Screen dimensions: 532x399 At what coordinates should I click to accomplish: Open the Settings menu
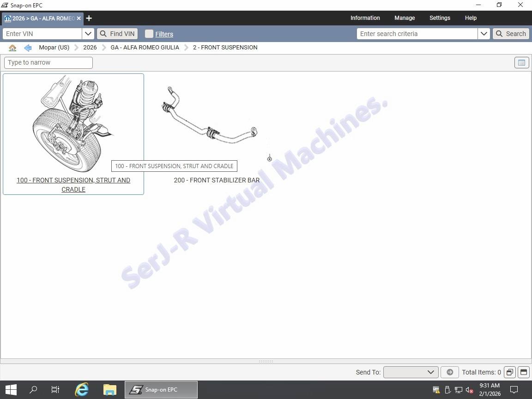point(439,18)
